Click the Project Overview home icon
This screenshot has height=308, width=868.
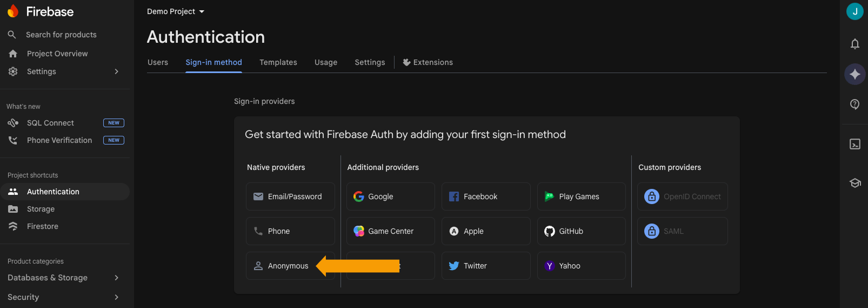click(13, 54)
